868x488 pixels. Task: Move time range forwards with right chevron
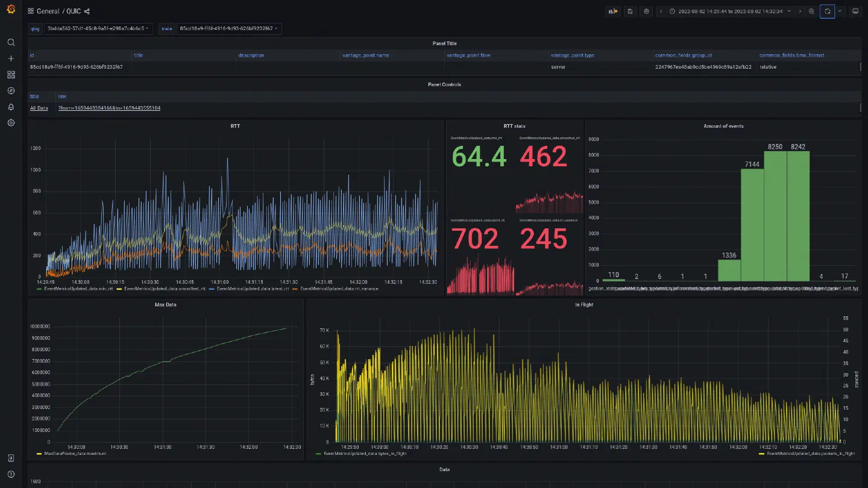(800, 11)
